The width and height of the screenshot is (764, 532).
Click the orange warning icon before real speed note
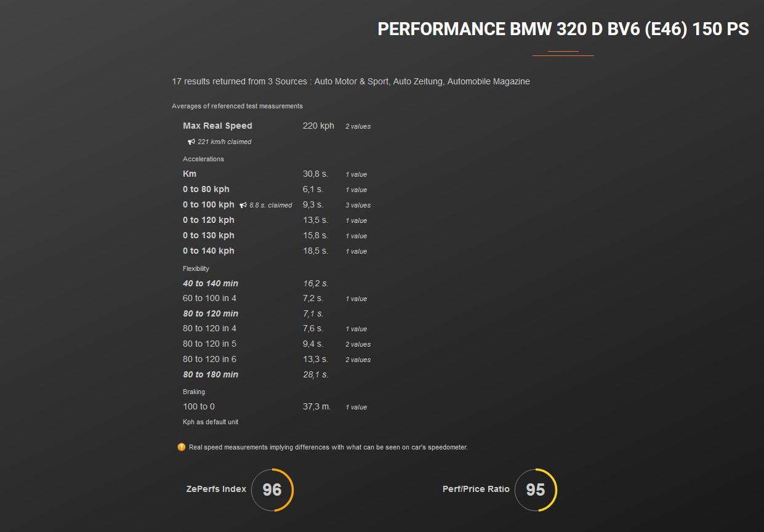coord(181,447)
